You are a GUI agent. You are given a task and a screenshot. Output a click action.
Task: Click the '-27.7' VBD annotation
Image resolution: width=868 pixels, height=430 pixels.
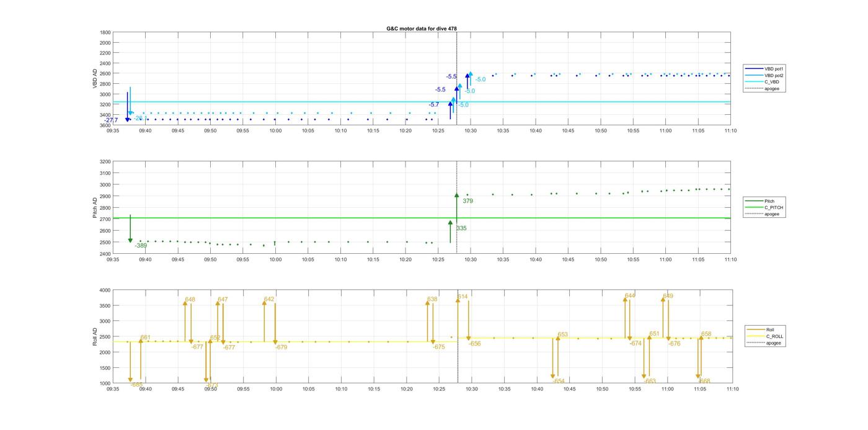(111, 120)
